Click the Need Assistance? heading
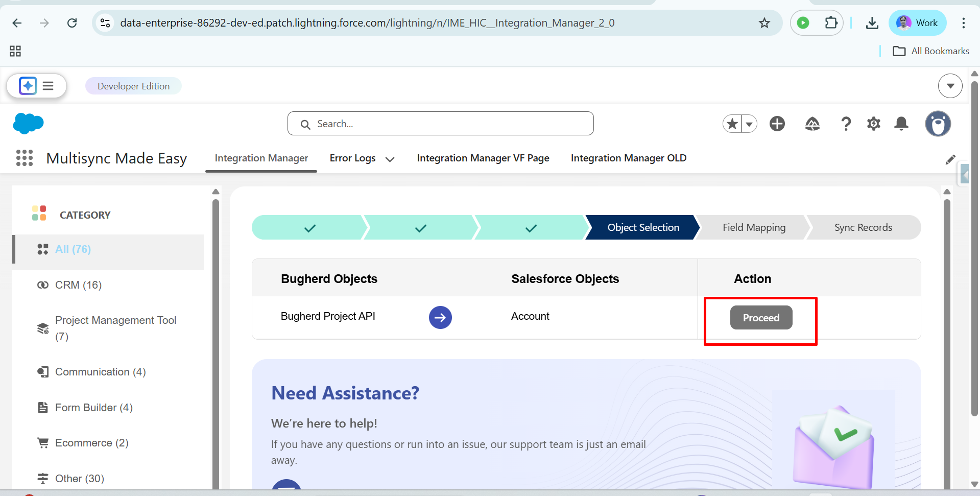Viewport: 980px width, 496px height. [x=345, y=393]
